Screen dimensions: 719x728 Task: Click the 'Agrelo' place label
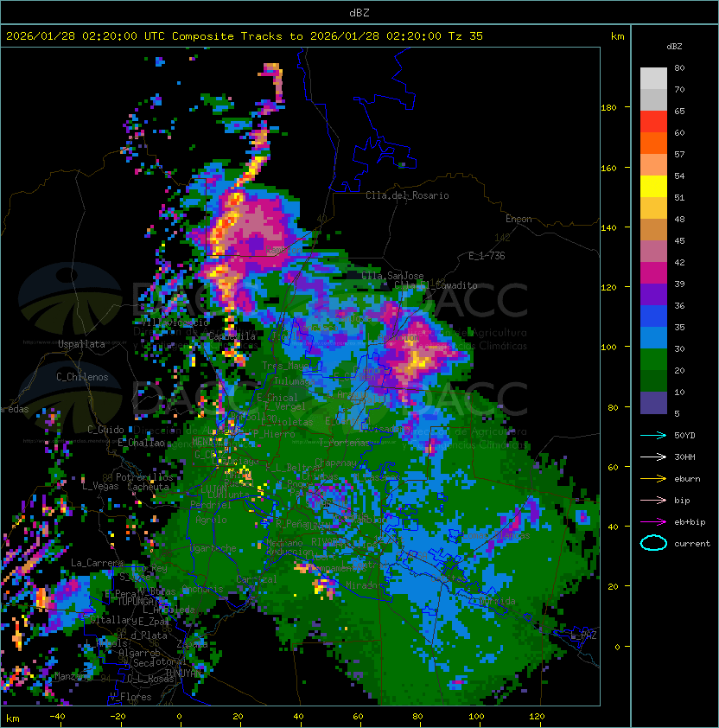coord(211,520)
